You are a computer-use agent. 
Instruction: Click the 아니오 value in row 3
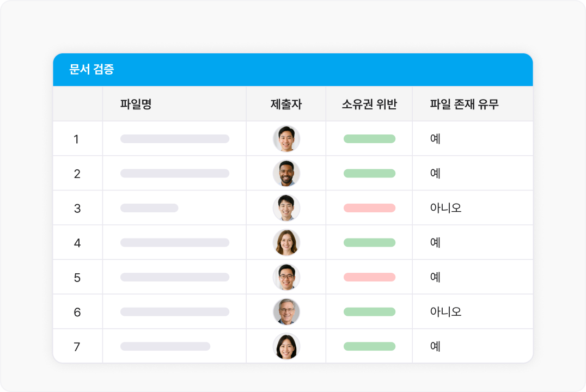(x=445, y=208)
